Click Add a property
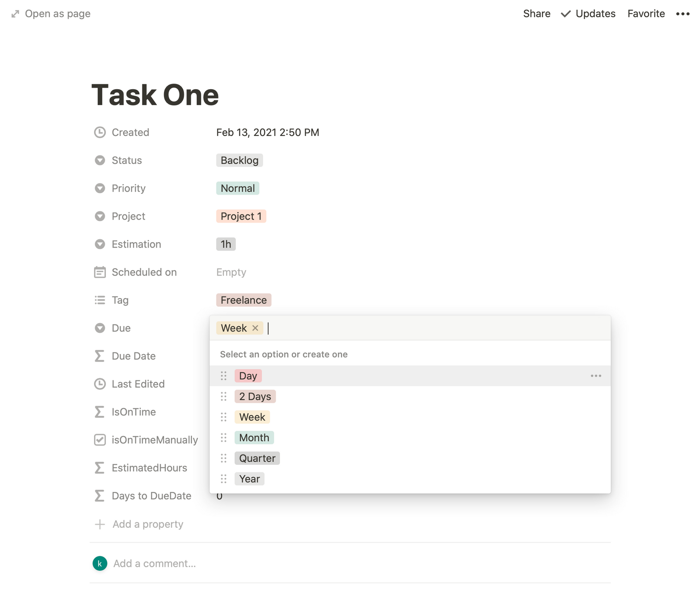Screen dimensions: 700x596 (147, 524)
